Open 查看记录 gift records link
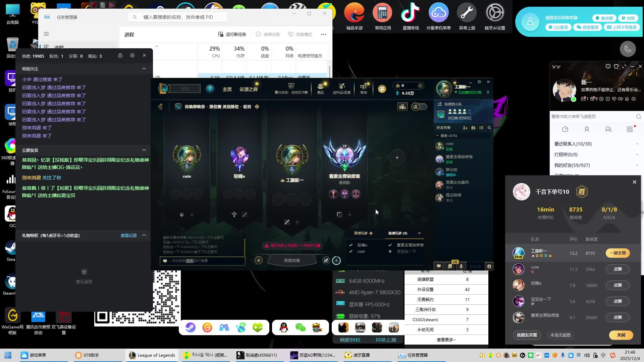 click(128, 235)
